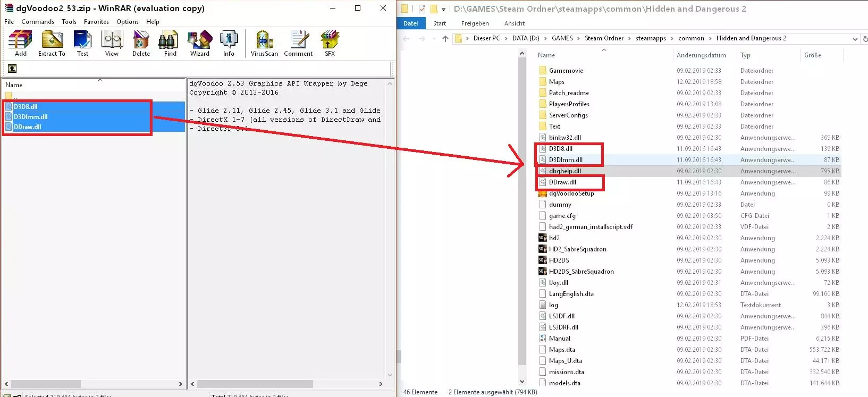Click the dgVoodooSetup application icon
868x397 pixels.
point(543,193)
